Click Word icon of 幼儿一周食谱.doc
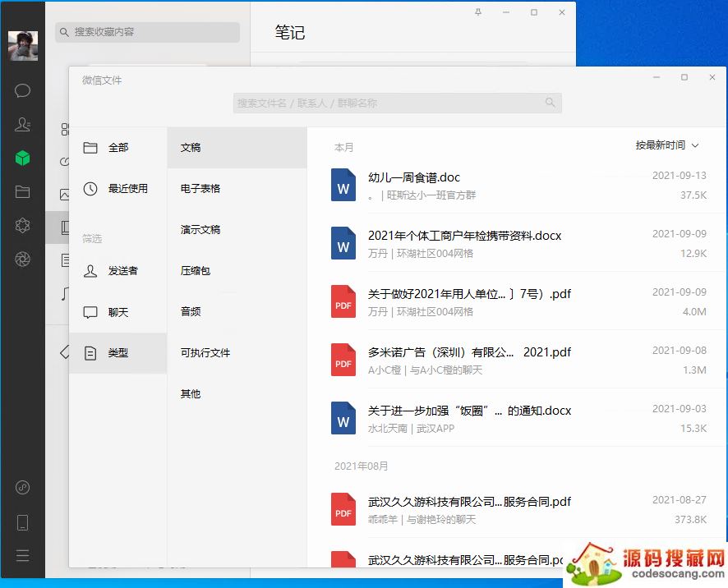The height and width of the screenshot is (588, 728). (343, 185)
